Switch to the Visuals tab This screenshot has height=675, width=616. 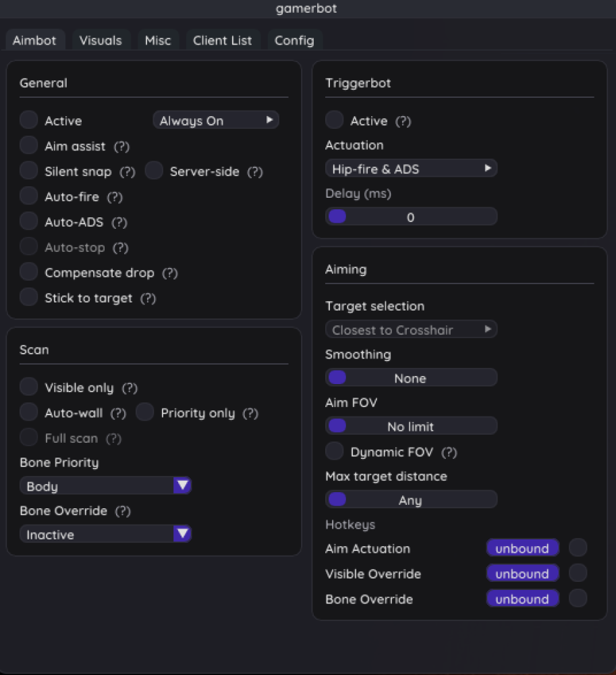(x=101, y=40)
